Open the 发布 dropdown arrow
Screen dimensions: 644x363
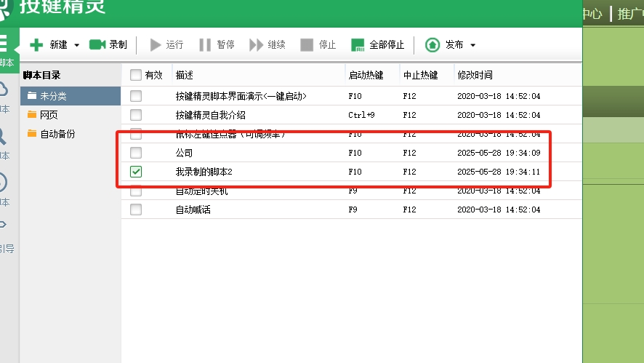click(x=473, y=45)
